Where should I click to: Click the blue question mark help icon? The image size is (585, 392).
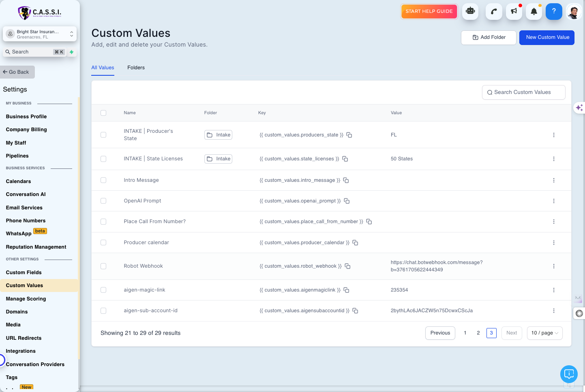pyautogui.click(x=554, y=11)
